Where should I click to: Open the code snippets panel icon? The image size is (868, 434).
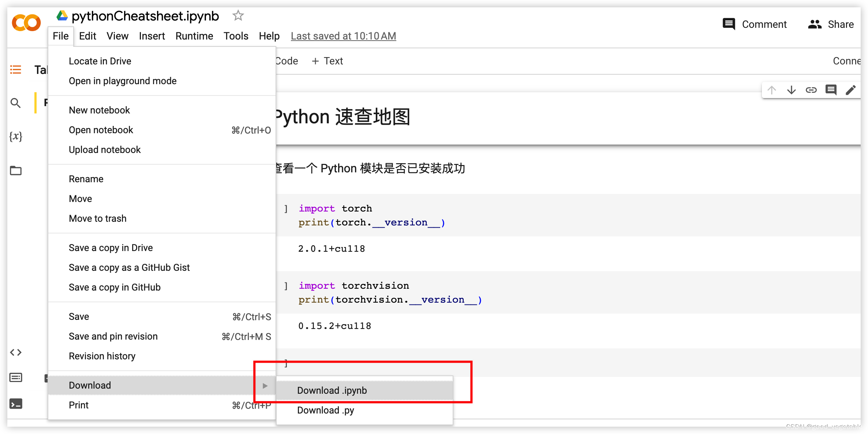[x=16, y=352]
